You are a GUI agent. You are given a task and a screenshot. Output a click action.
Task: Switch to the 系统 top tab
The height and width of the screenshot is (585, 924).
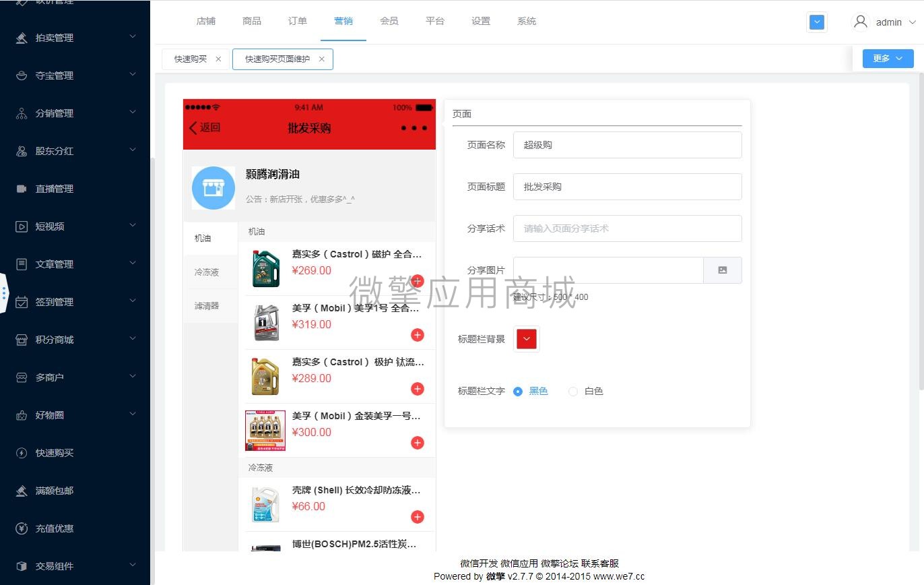(x=527, y=22)
